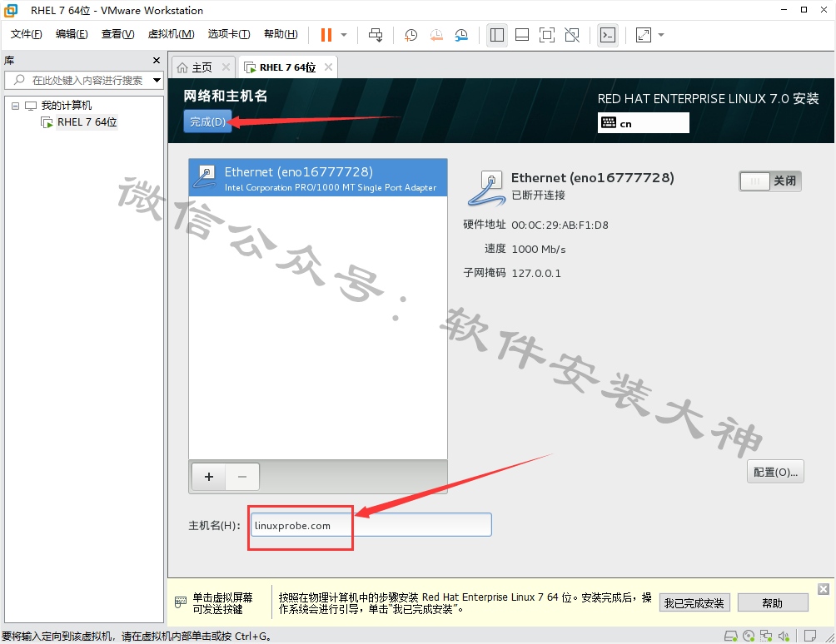Open the 编辑(E) menu
Screen dimensions: 836x644
(x=72, y=34)
